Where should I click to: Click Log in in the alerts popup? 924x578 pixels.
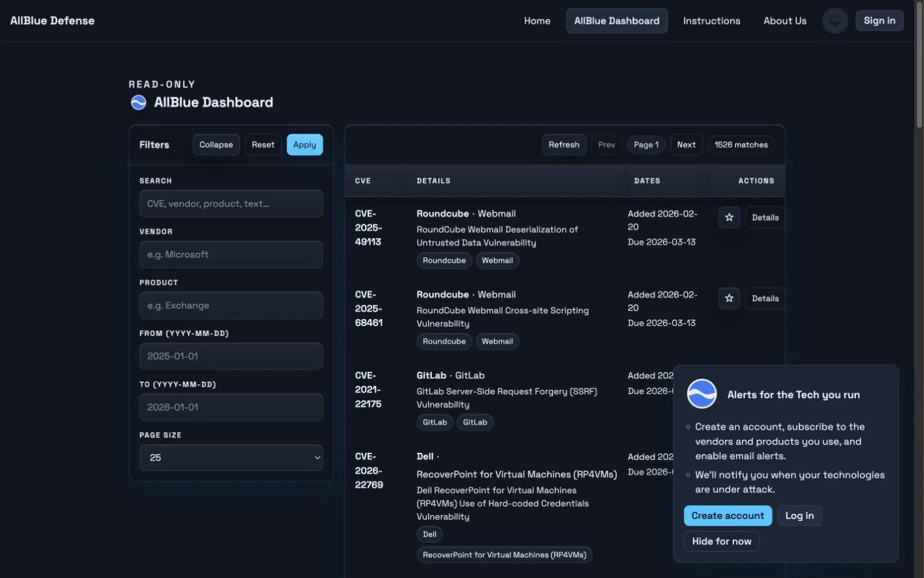800,516
